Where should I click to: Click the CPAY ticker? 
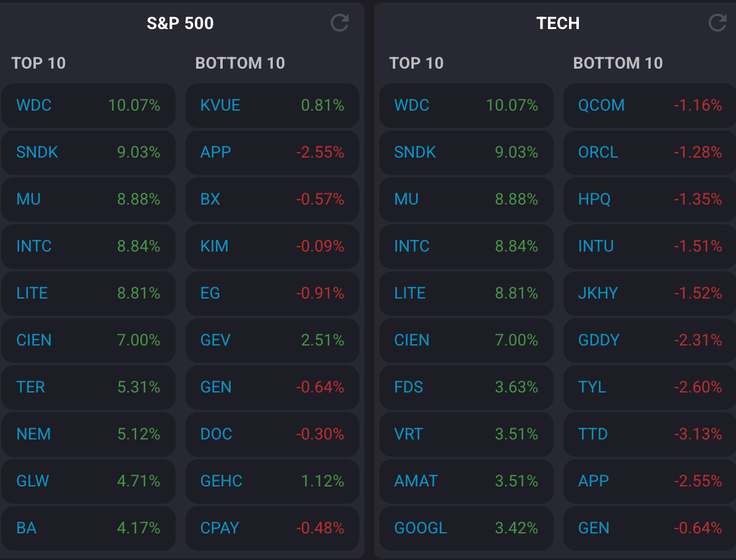coord(220,528)
